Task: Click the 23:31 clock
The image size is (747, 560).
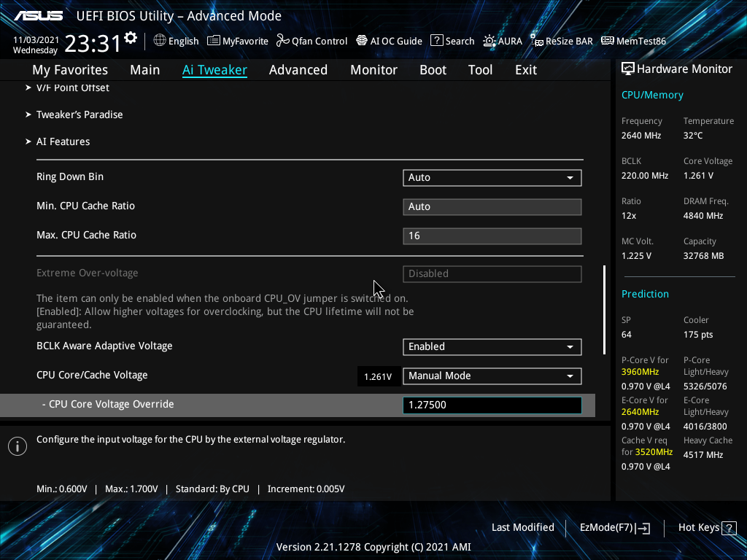Action: (93, 43)
